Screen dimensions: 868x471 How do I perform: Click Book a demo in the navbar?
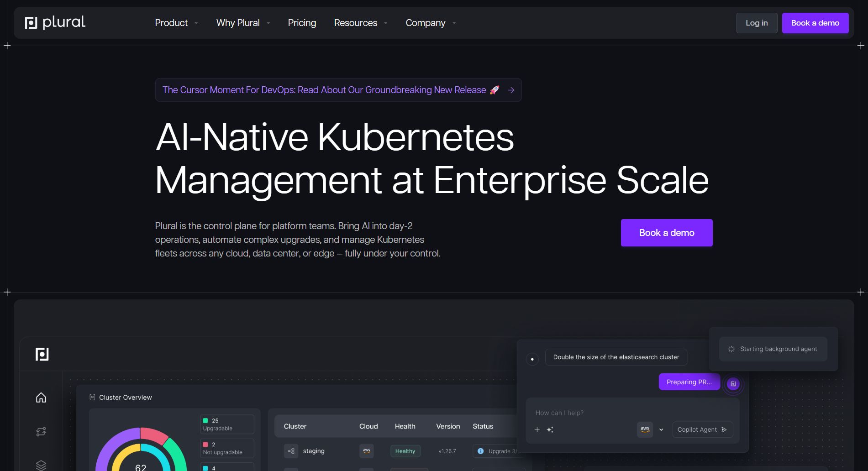click(x=815, y=23)
